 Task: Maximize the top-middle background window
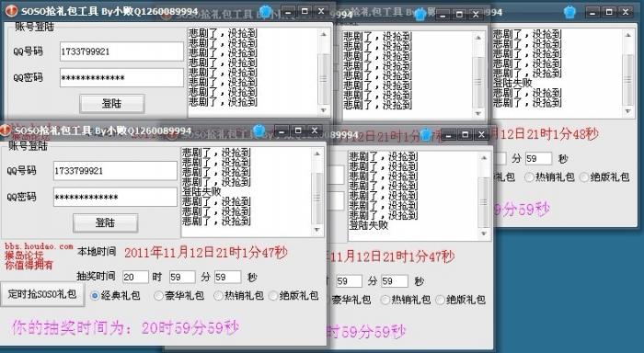[459, 15]
